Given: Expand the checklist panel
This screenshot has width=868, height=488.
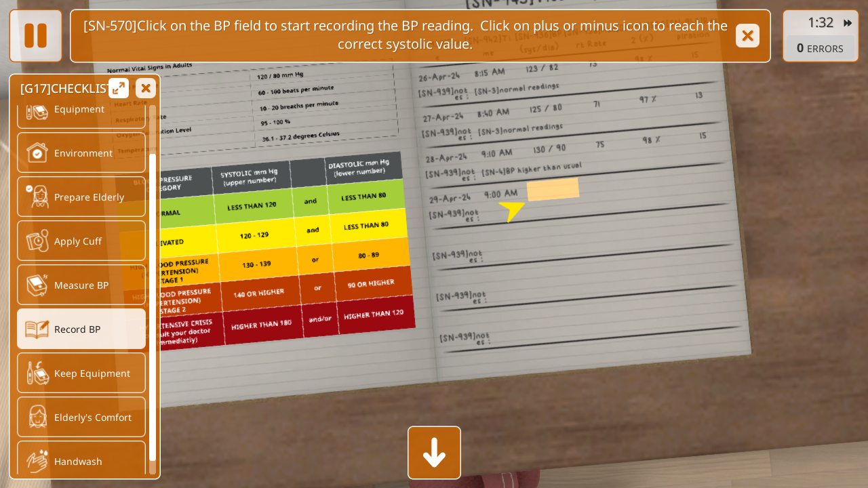Looking at the screenshot, I should [119, 88].
